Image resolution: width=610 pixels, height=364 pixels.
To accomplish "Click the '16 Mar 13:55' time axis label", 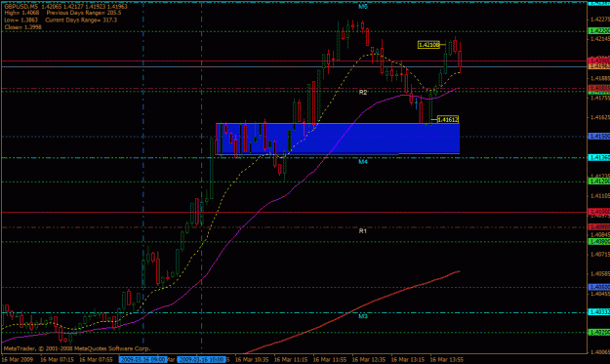I will [x=447, y=360].
